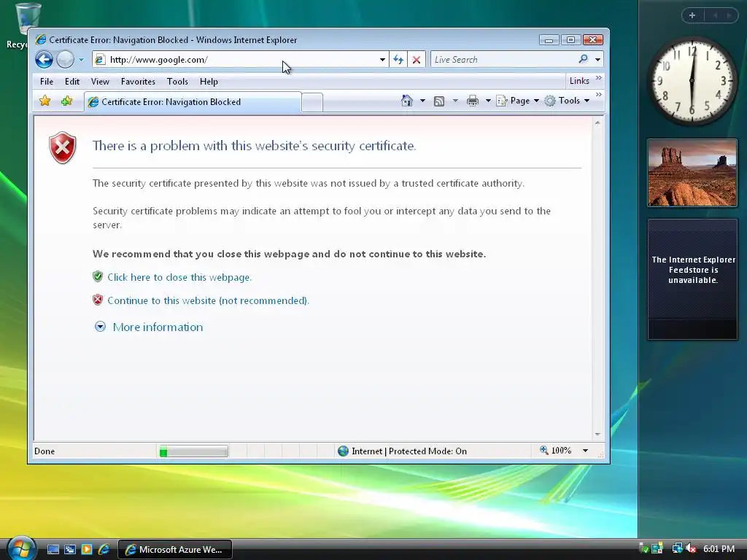This screenshot has width=747, height=560.
Task: Click Switch Between Windows quick launch icon
Action: 70,550
